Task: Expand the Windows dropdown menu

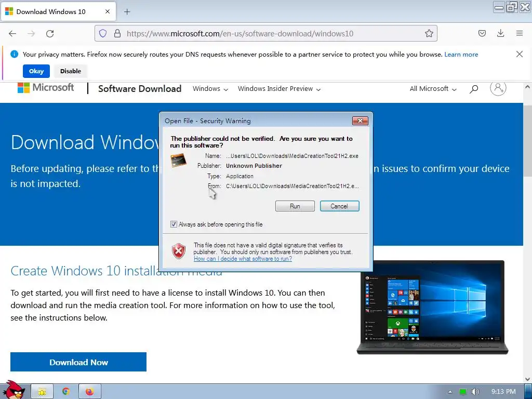Action: 210,88
